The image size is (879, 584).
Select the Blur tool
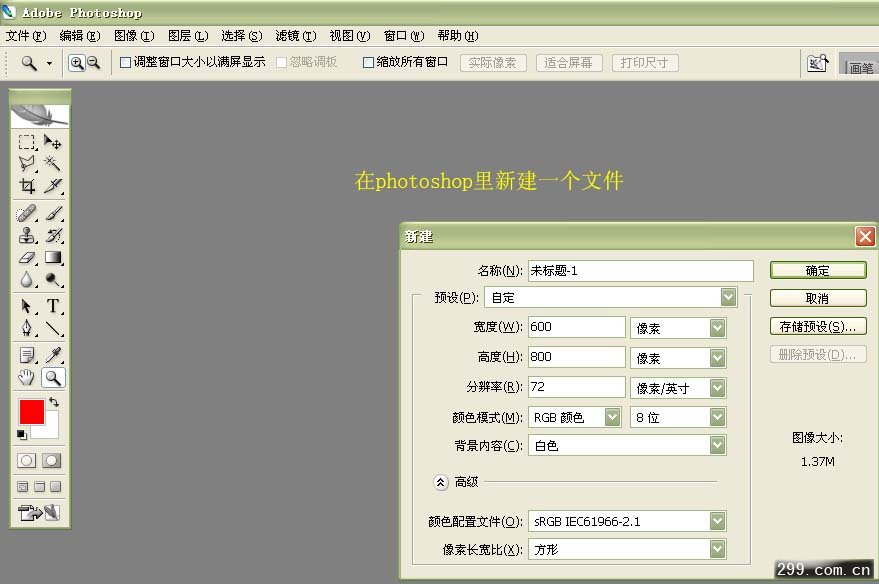26,279
